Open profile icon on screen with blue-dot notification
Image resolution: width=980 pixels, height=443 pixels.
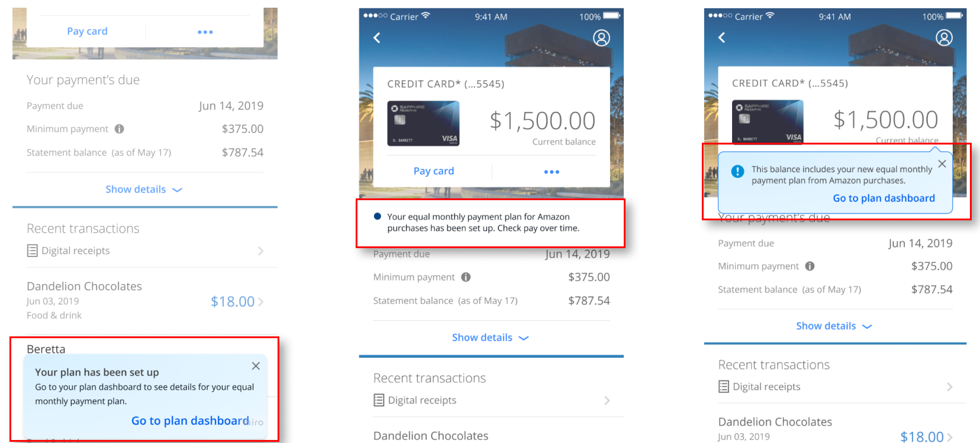(601, 38)
